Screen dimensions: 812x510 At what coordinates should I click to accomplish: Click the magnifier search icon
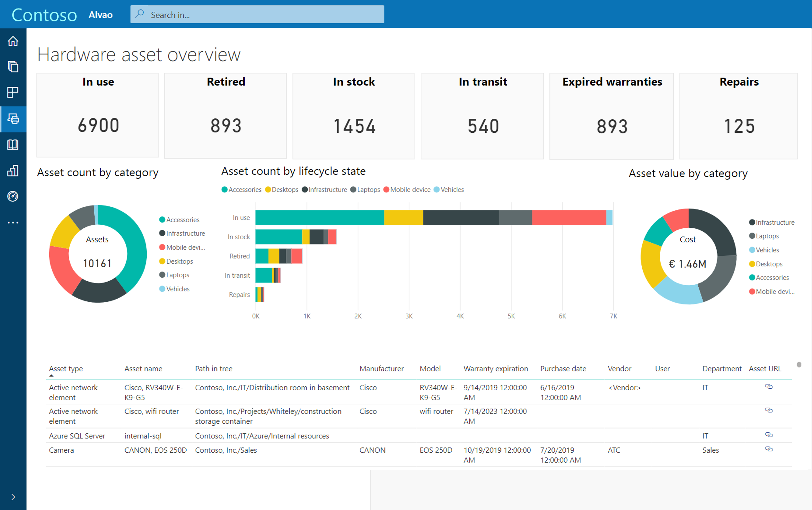coord(140,14)
